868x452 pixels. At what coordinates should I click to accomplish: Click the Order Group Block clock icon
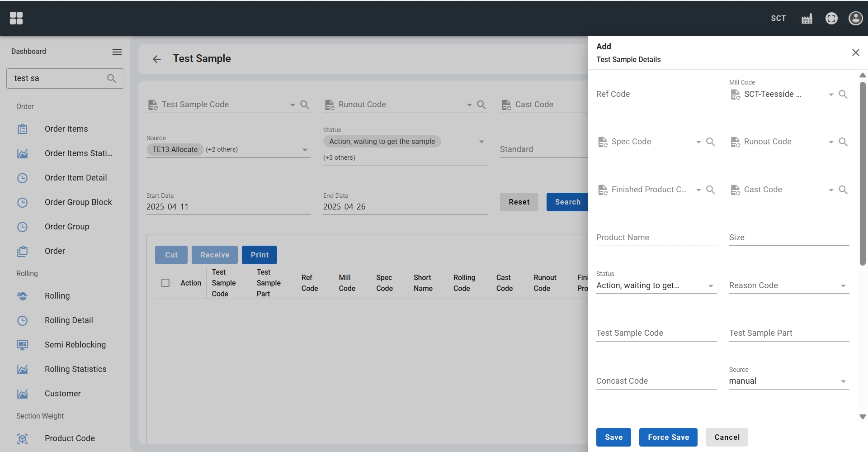click(22, 202)
